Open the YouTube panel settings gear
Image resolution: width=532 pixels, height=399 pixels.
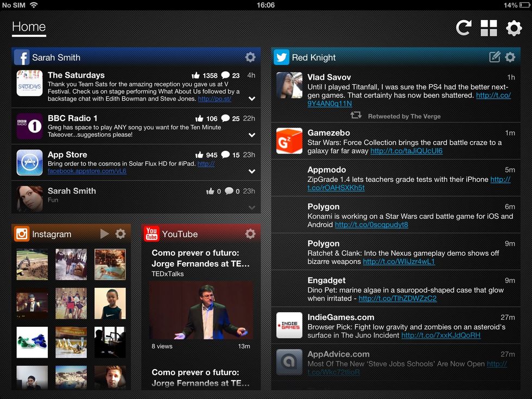250,234
